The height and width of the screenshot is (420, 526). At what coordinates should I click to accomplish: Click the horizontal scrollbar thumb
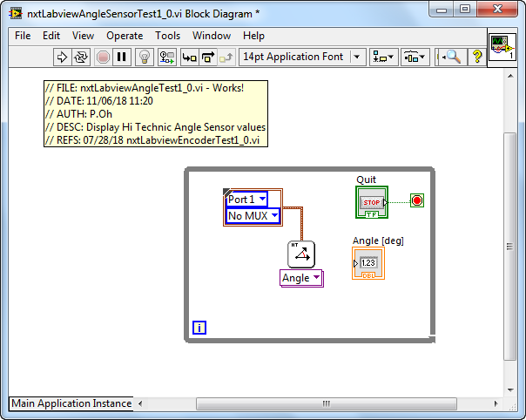pos(326,403)
